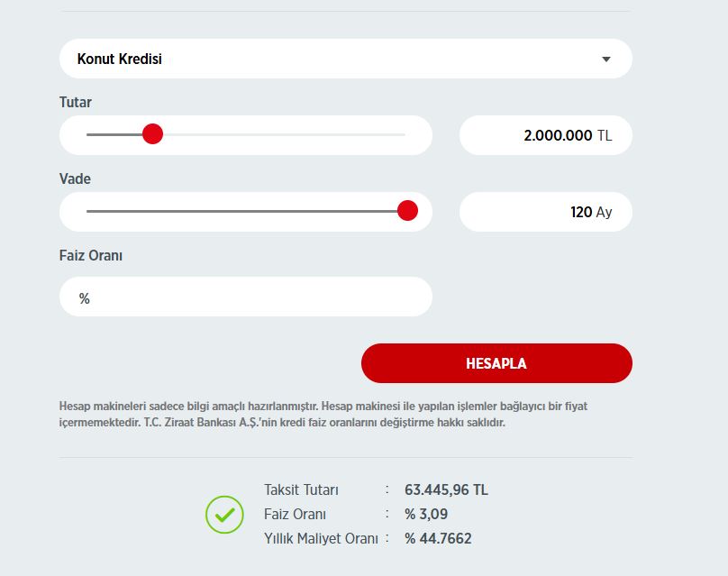Click the 63.445,96 TL installment value
Image resolution: width=728 pixels, height=576 pixels.
pos(446,490)
